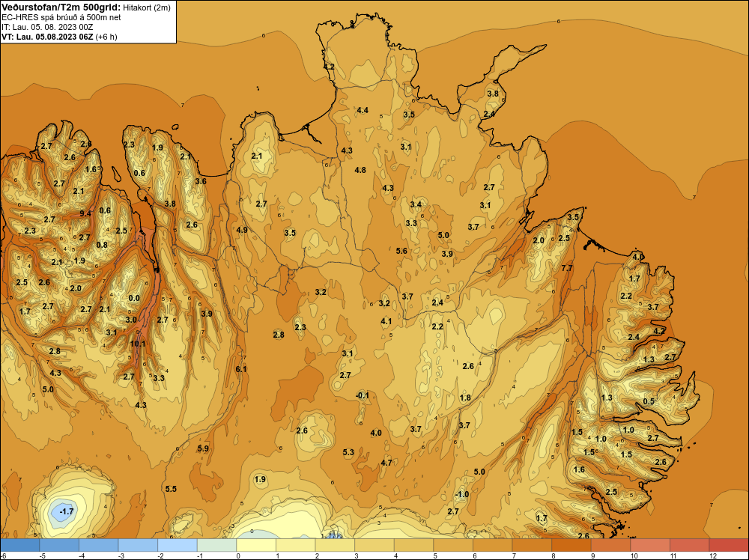Select the 'EC-HRES spá brúuð á 500m net' line
The width and height of the screenshot is (749, 560).
pos(61,17)
